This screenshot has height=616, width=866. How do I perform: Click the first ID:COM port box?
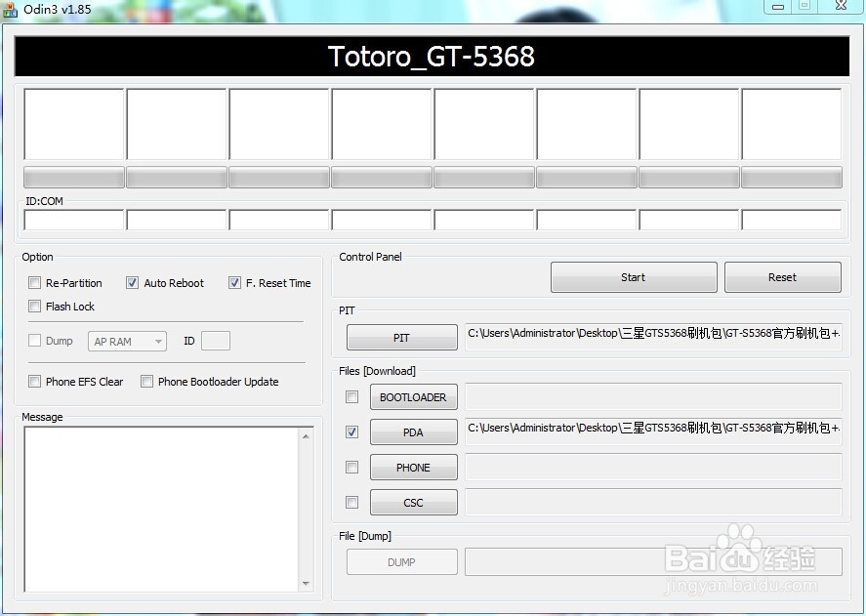pyautogui.click(x=74, y=220)
